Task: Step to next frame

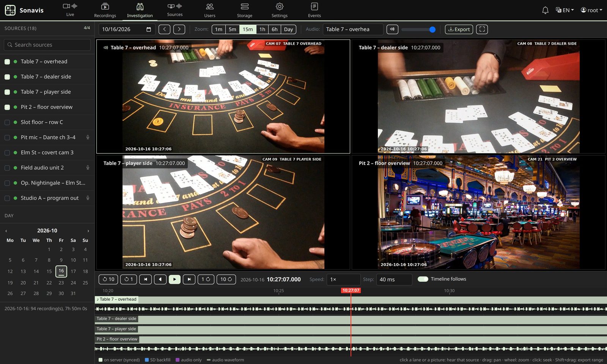Action: (x=189, y=279)
